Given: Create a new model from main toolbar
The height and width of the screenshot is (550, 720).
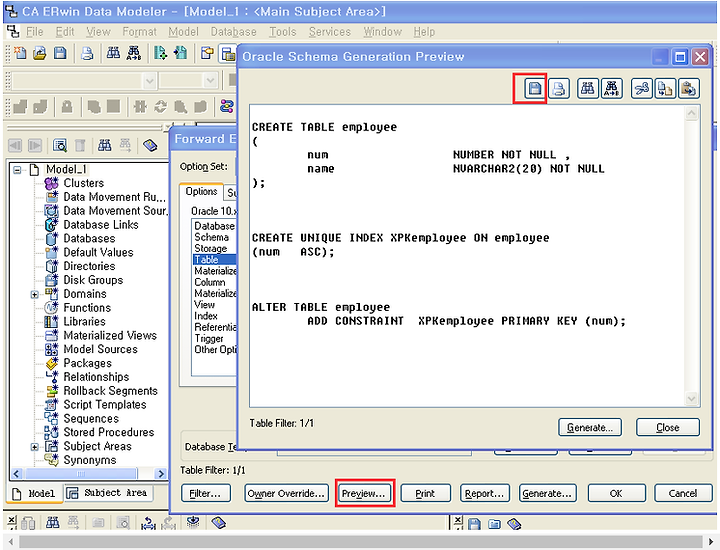Looking at the screenshot, I should [20, 53].
